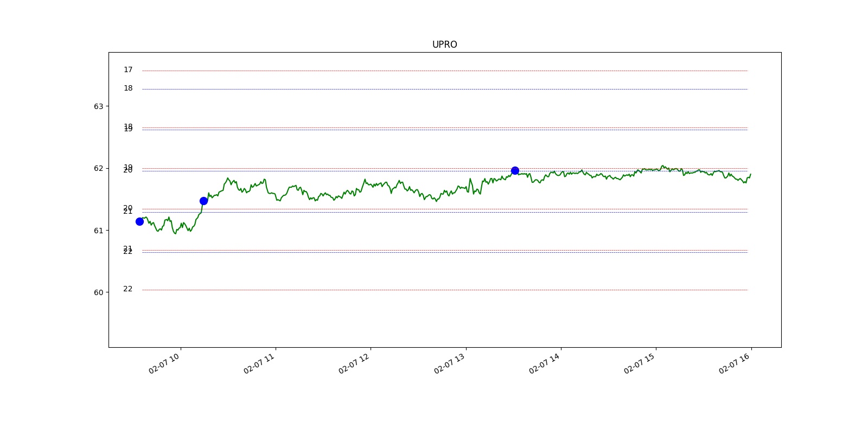Click the x-axis label 02-07 12
The width and height of the screenshot is (868, 434).
[x=354, y=363]
